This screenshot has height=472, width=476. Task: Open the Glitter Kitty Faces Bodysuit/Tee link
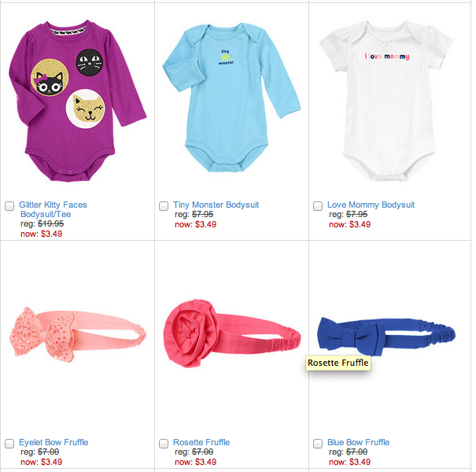tap(54, 209)
